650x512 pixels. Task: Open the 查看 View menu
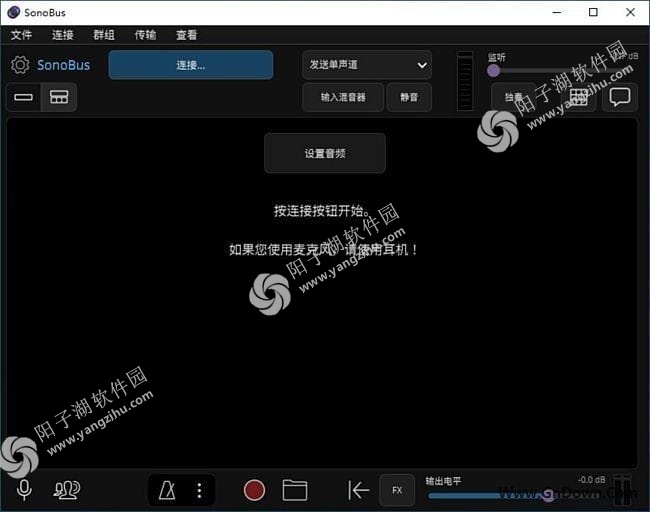(x=186, y=35)
